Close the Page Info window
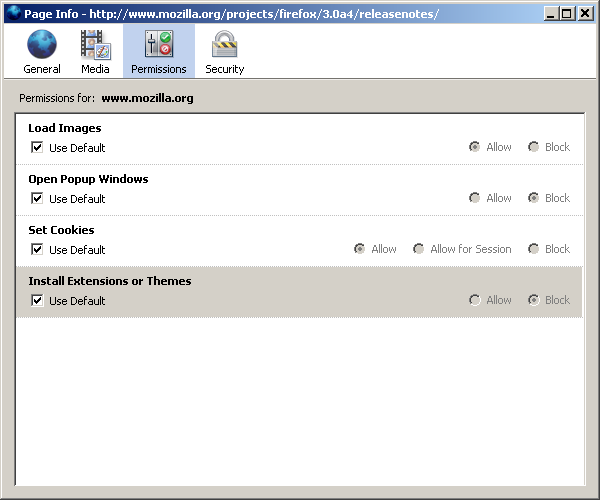The image size is (600, 500). (x=585, y=14)
